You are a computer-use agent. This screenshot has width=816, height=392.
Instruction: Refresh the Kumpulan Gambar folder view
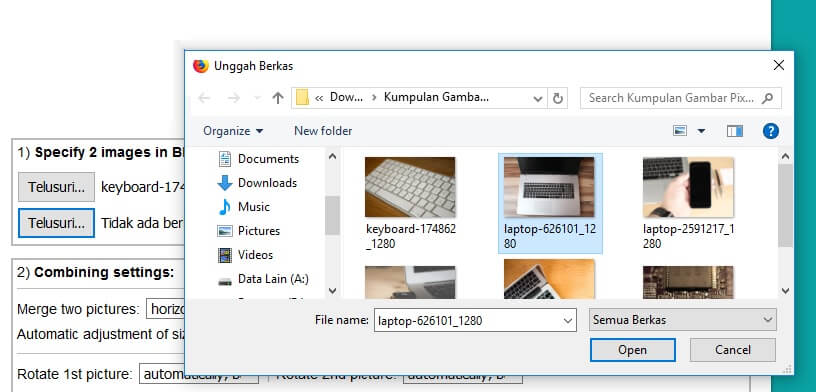tap(558, 98)
